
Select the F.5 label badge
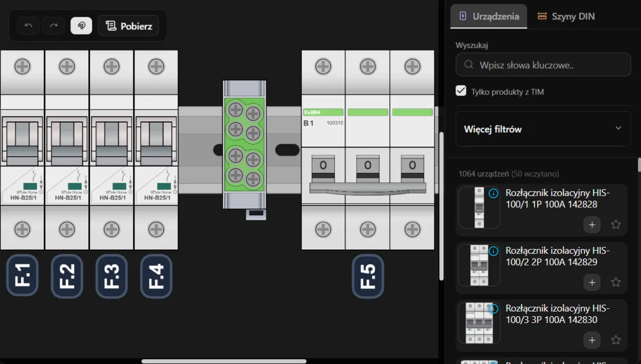[x=368, y=276]
